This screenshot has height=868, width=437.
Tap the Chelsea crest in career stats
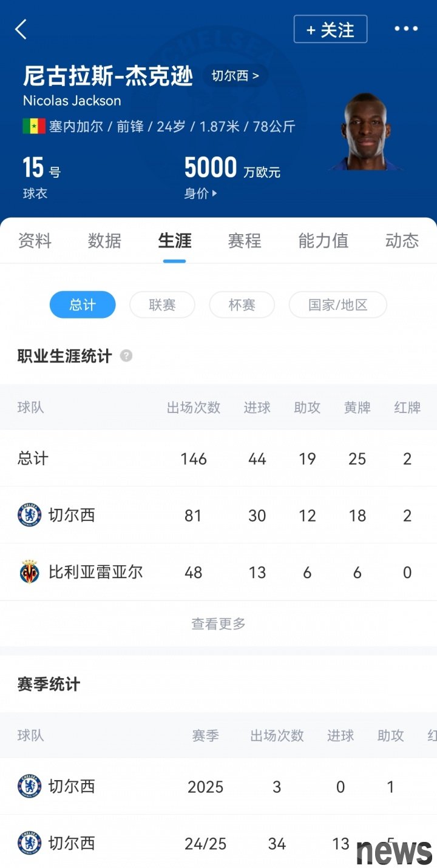[29, 515]
